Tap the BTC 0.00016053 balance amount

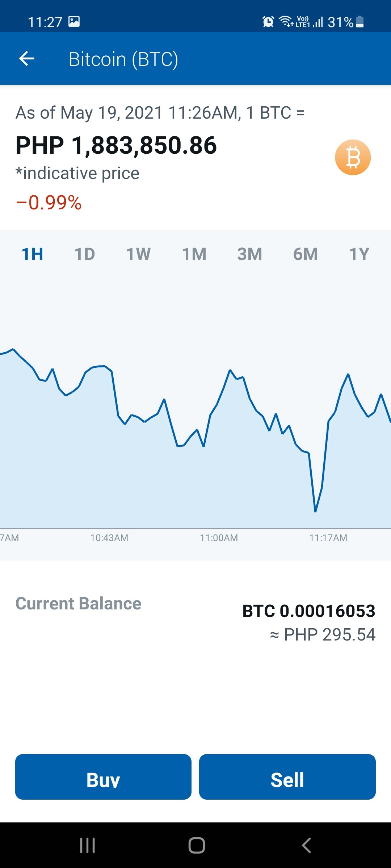[x=309, y=611]
